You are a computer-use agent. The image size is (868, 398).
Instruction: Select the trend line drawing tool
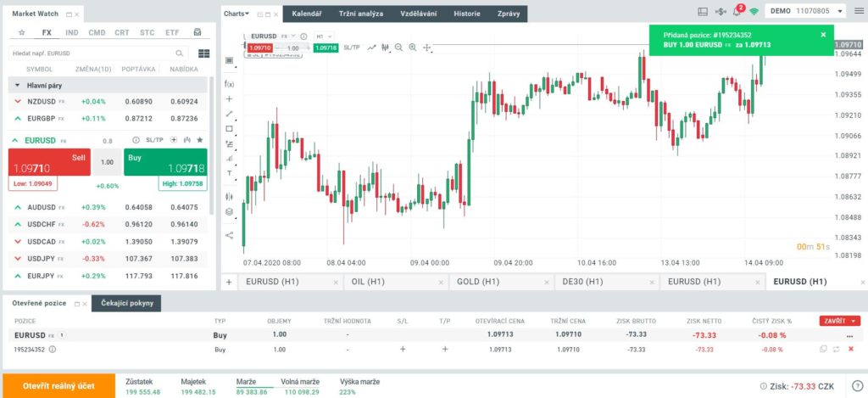pyautogui.click(x=229, y=115)
